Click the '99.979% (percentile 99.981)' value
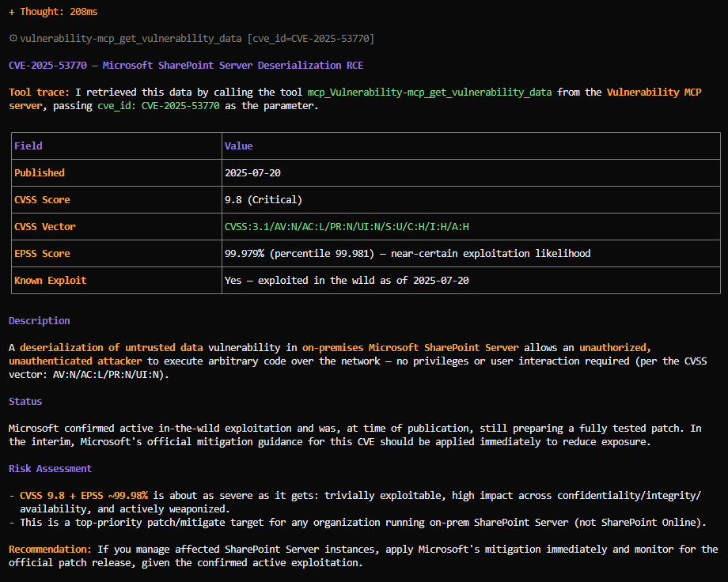 (299, 254)
